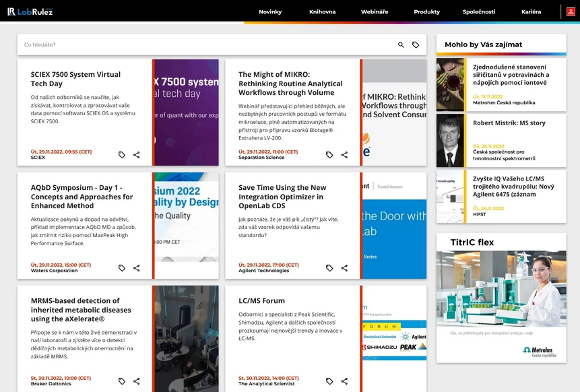Viewport: 580px width, 392px height.
Task: Click the Agilent Technologies organizer name
Action: pyautogui.click(x=264, y=270)
